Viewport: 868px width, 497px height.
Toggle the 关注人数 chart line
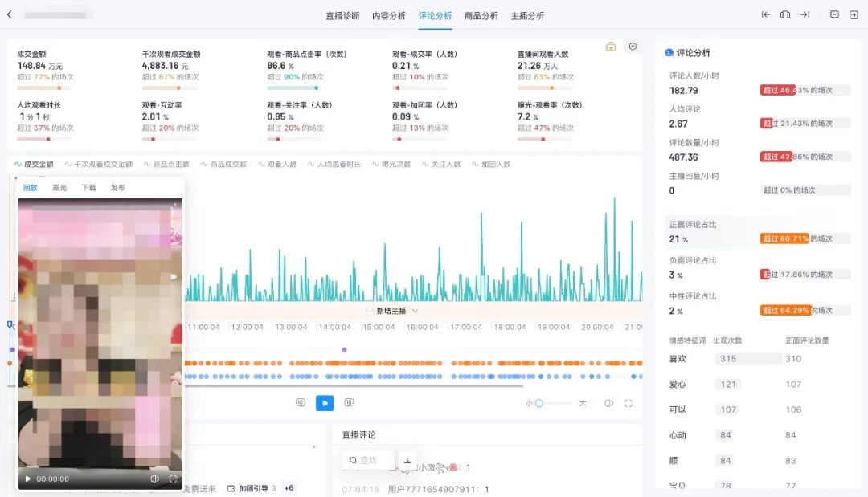(x=441, y=164)
